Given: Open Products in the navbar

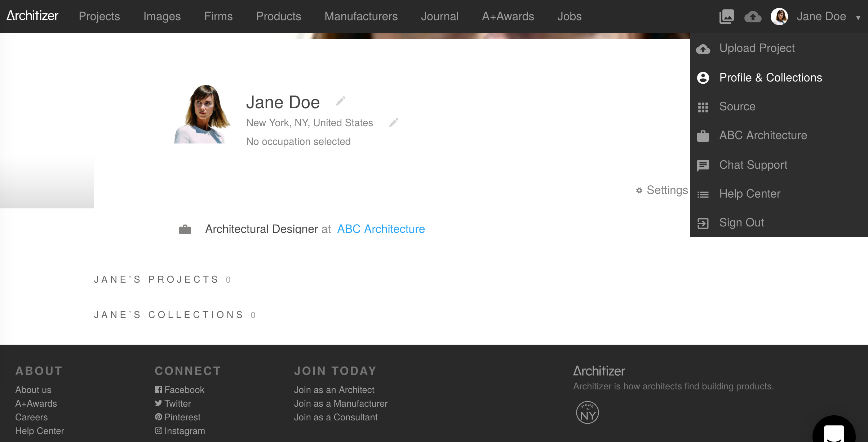Looking at the screenshot, I should coord(279,16).
